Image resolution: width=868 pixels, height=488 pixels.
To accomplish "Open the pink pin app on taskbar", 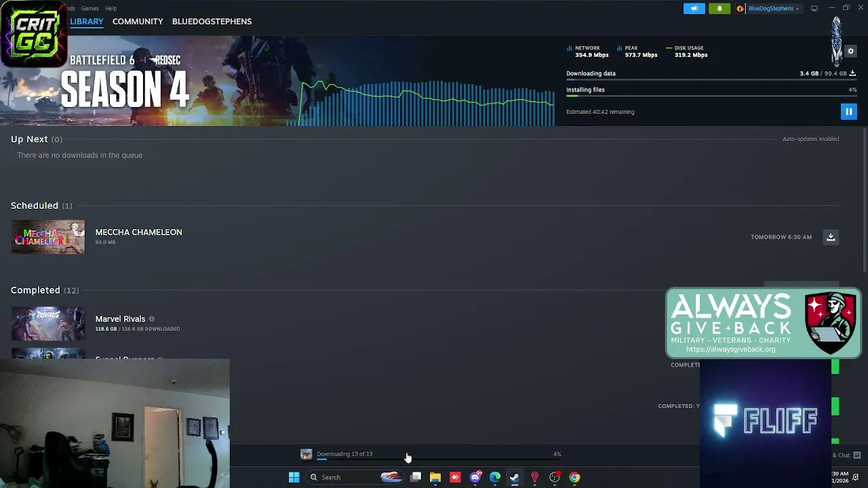I will coord(534,477).
